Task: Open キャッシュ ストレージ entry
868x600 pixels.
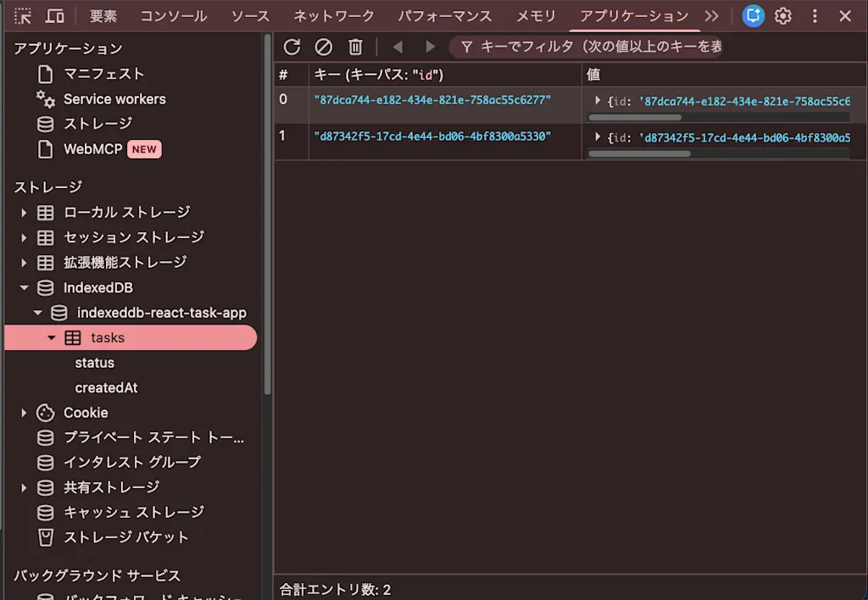Action: click(x=134, y=513)
